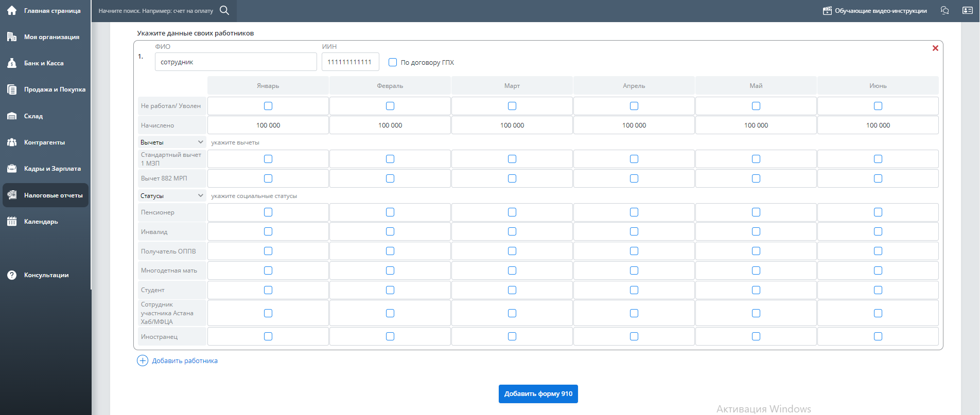Open Банк и Касса section
Image resolution: width=980 pixels, height=415 pixels.
click(x=44, y=63)
